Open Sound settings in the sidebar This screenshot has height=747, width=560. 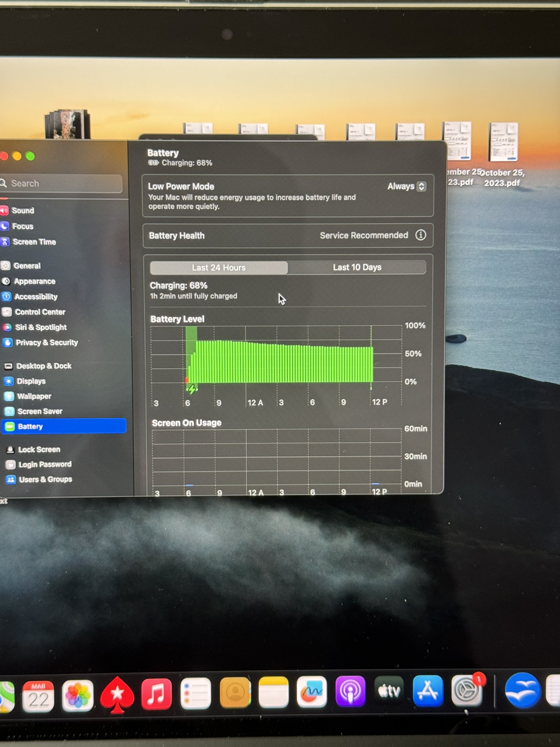(23, 211)
